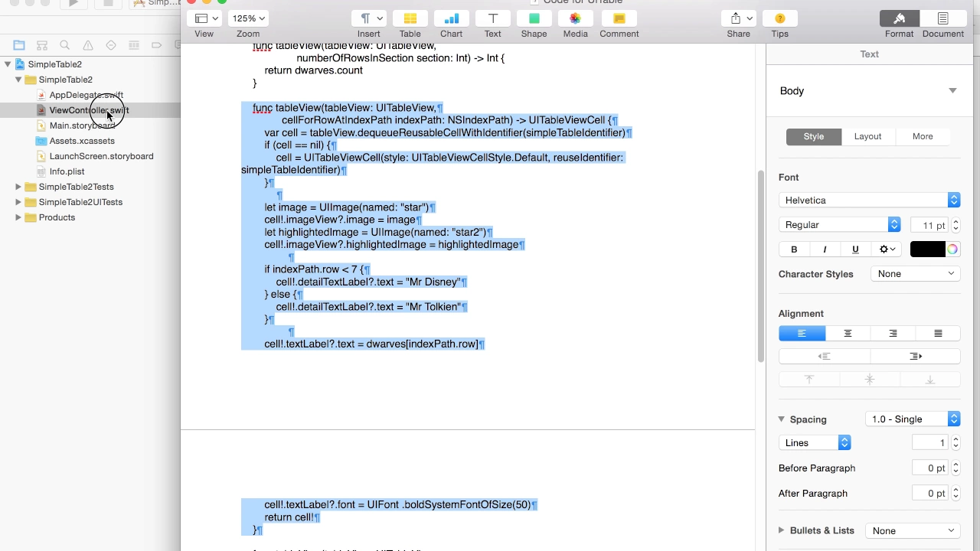Open the 1.0 - Single spacing dropdown
980x551 pixels.
[x=913, y=419]
